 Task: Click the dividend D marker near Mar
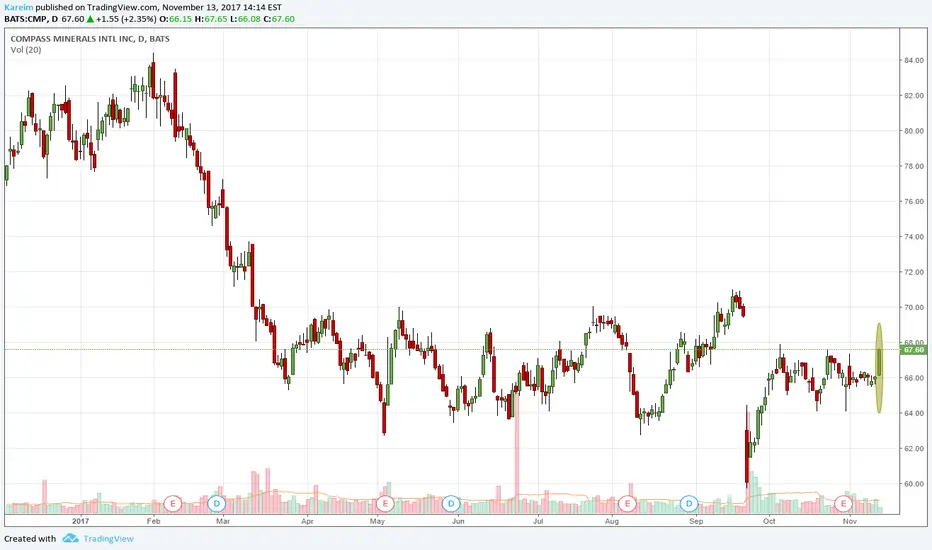(217, 504)
